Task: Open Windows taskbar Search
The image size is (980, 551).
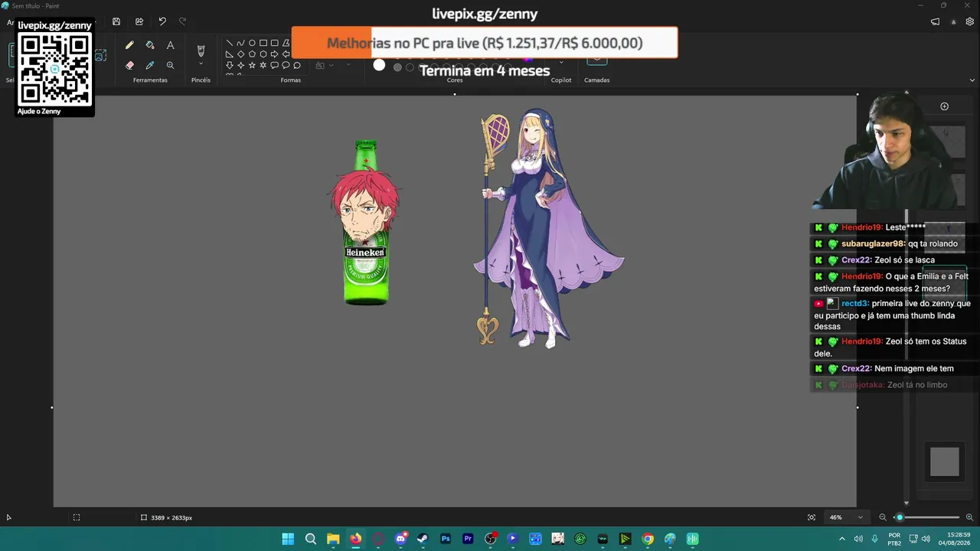Action: pyautogui.click(x=310, y=539)
